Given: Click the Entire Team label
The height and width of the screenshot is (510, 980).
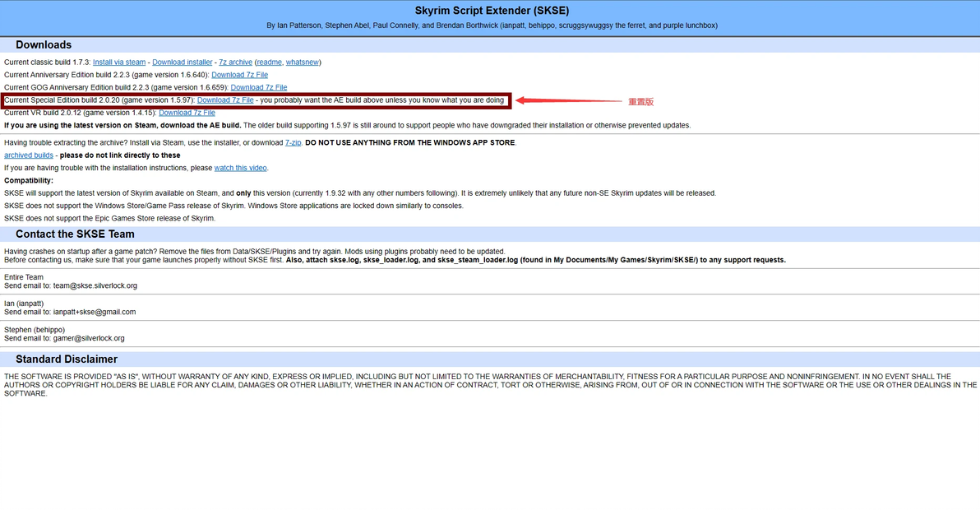Looking at the screenshot, I should (x=24, y=277).
